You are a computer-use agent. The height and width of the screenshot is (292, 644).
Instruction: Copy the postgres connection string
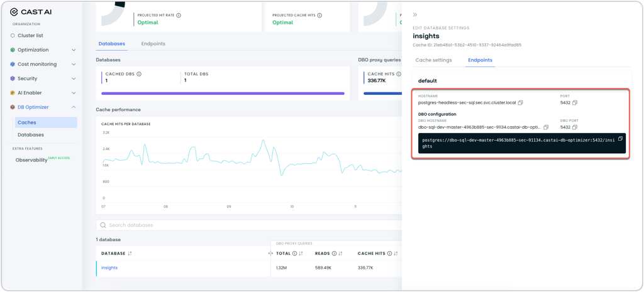click(620, 139)
